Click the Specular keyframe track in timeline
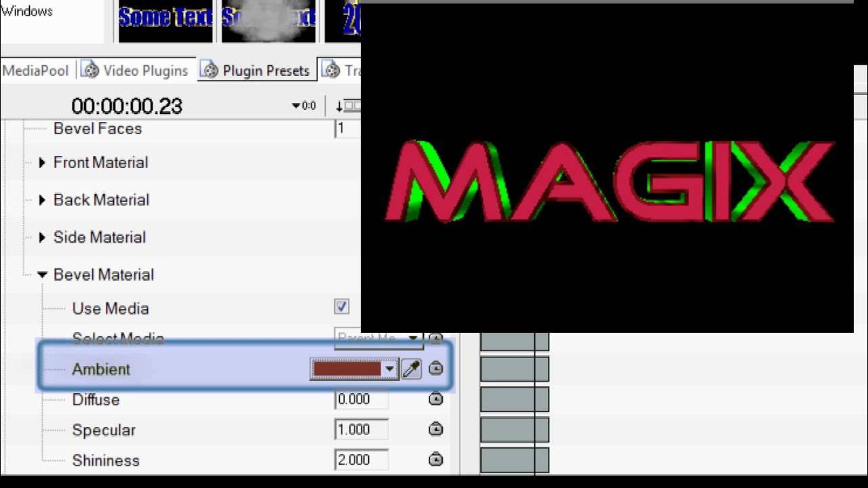The height and width of the screenshot is (488, 868). point(514,430)
